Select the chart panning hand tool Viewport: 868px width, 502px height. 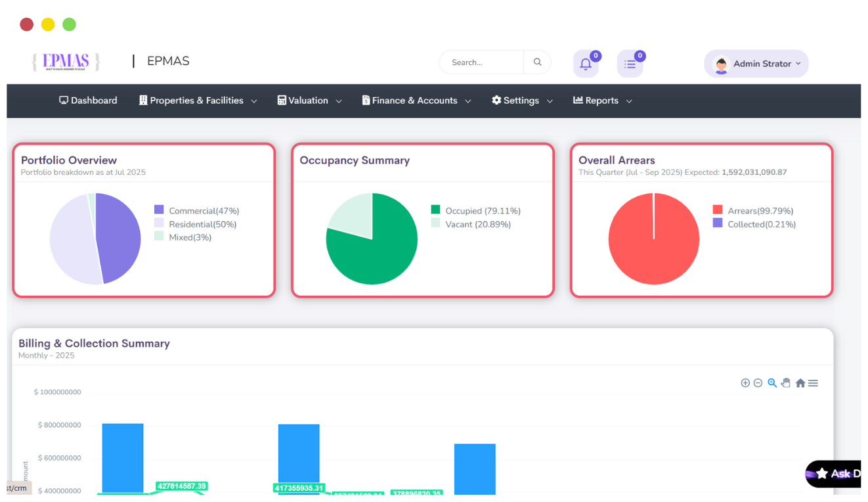(786, 383)
